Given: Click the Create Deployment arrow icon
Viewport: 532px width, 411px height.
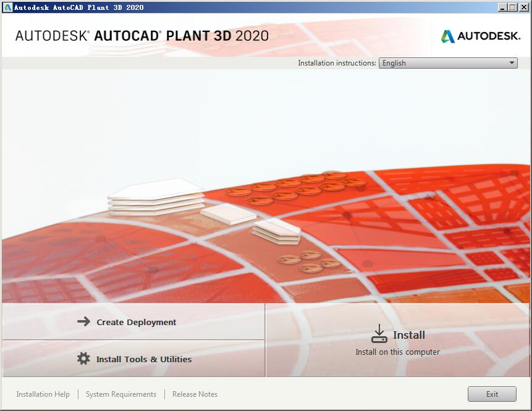Looking at the screenshot, I should tap(84, 321).
